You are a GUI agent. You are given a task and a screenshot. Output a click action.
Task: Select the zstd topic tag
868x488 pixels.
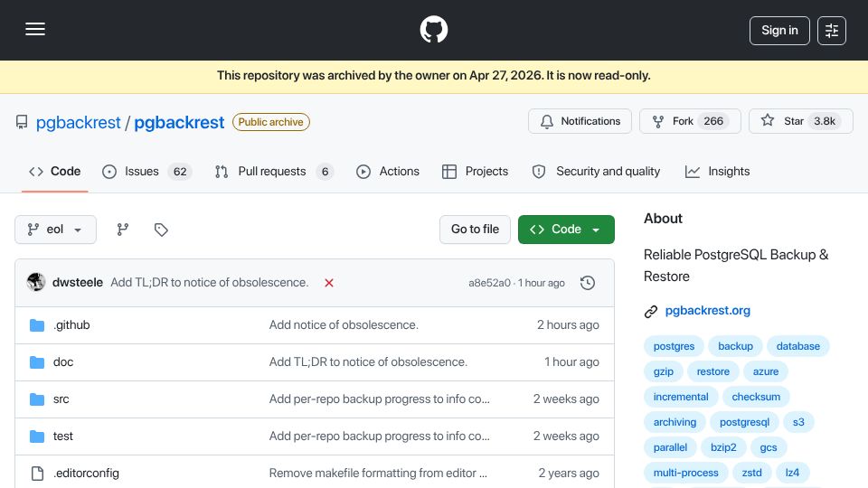tap(751, 473)
